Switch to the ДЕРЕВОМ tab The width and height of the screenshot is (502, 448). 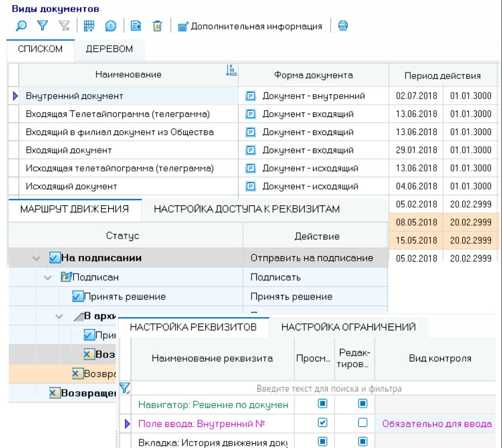click(109, 50)
